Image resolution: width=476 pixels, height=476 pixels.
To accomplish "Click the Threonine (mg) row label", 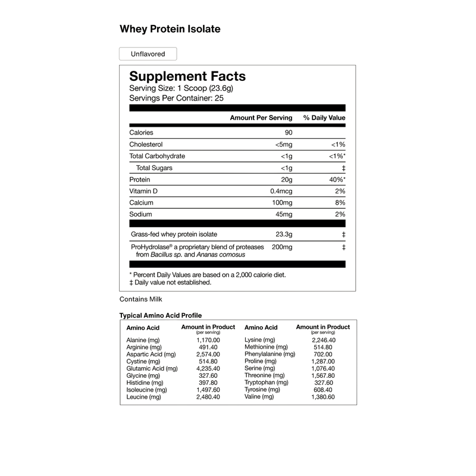I will [x=265, y=375].
